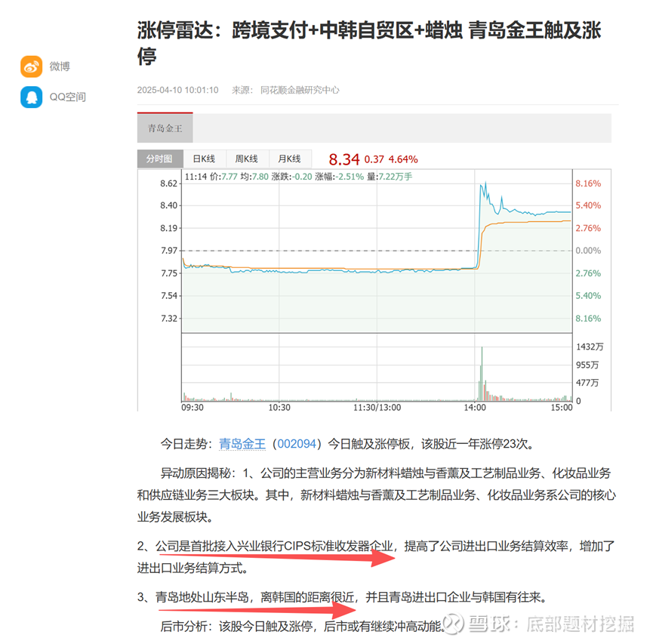
Task: Click the 8.40 price axis label
Action: click(x=168, y=205)
